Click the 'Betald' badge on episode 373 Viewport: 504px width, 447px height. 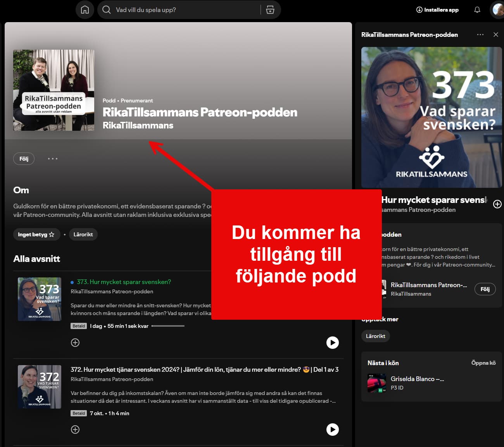tap(79, 326)
